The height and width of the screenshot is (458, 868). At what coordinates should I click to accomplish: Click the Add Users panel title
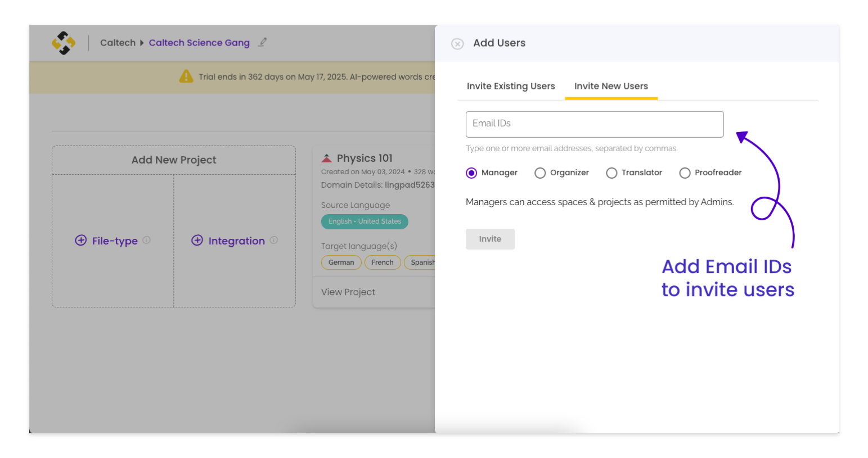tap(499, 43)
